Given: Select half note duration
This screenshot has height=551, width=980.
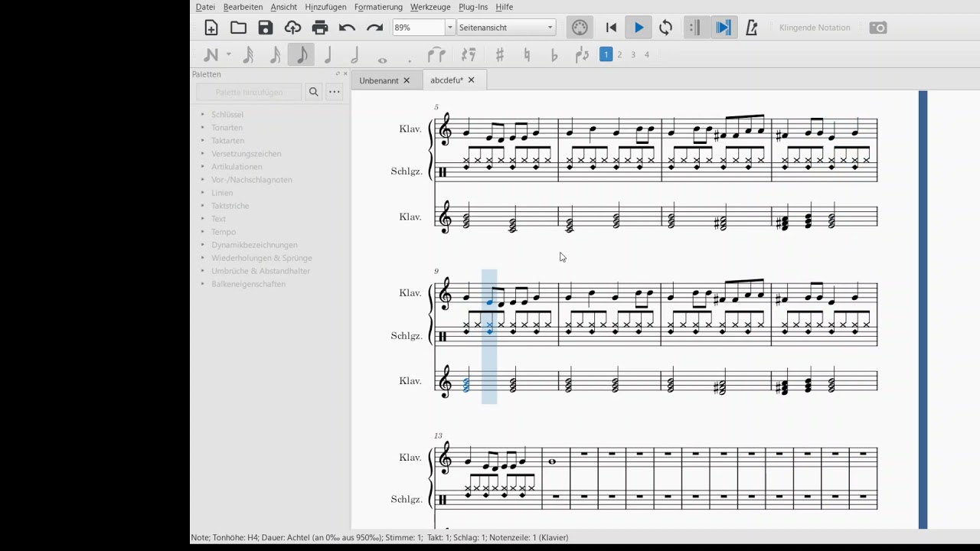Looking at the screenshot, I should [x=354, y=55].
